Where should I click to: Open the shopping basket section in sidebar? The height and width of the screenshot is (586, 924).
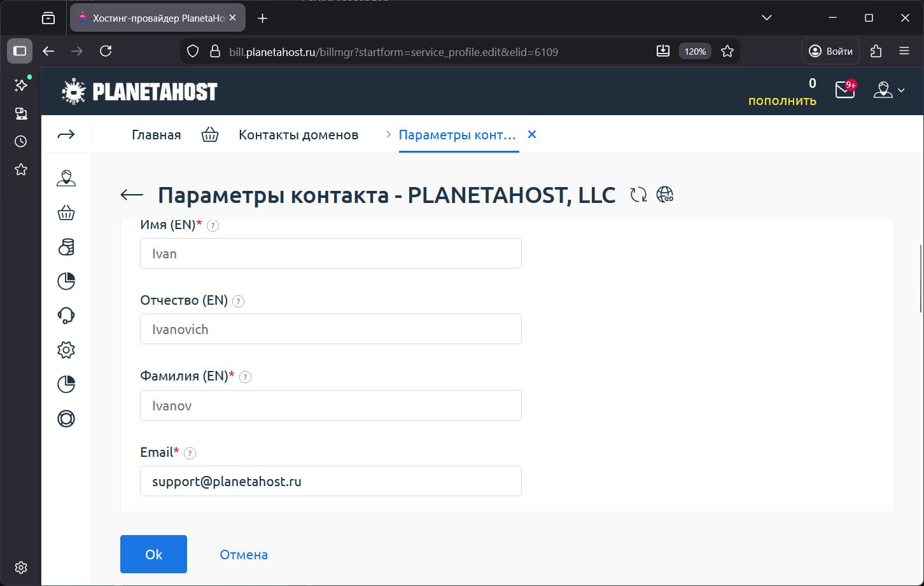pyautogui.click(x=66, y=213)
